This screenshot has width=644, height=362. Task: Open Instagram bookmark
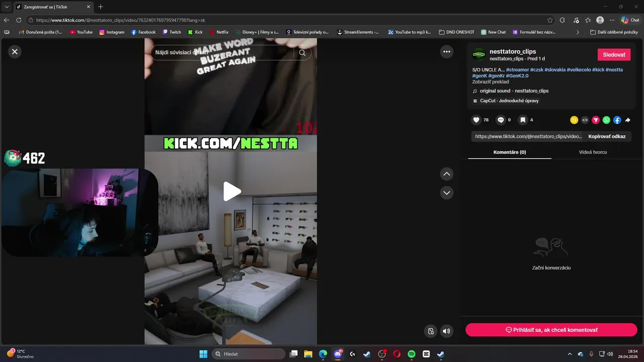pos(112,32)
